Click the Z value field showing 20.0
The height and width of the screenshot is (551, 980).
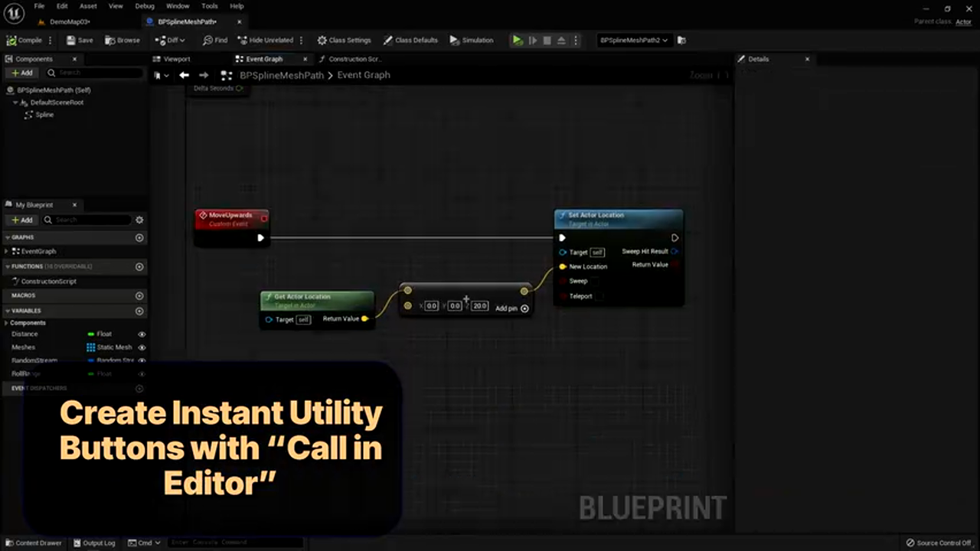[x=479, y=305]
